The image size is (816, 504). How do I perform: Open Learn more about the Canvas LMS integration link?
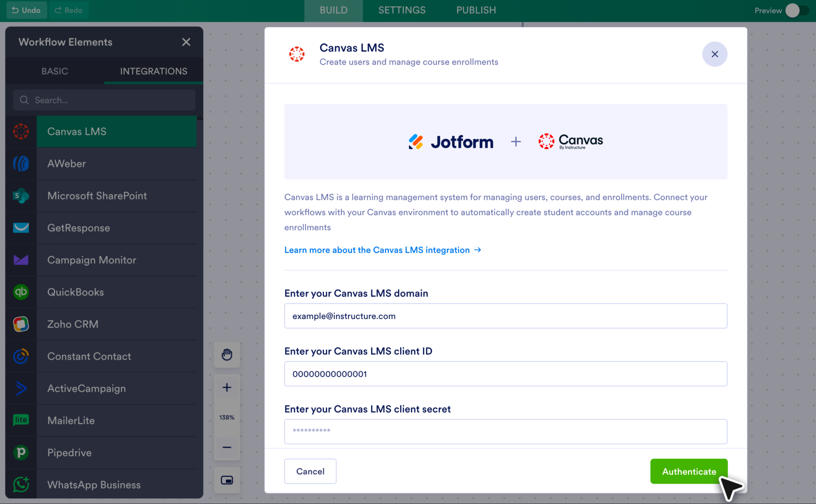tap(383, 250)
